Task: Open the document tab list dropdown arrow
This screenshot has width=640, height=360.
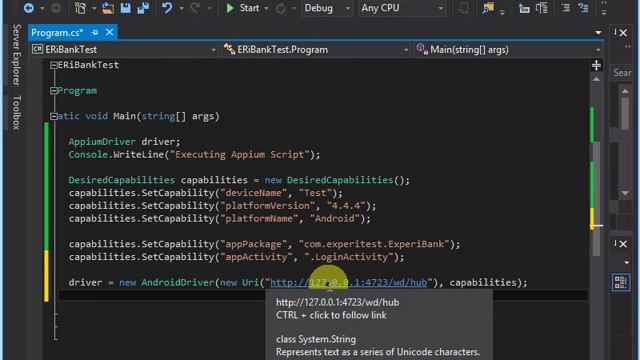Action: pyautogui.click(x=598, y=33)
